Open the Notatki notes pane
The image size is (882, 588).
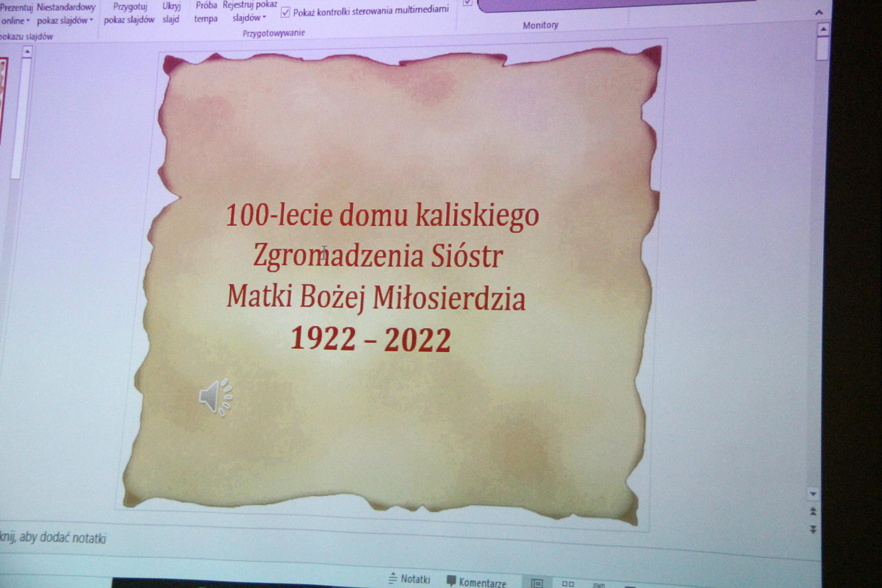coord(409,579)
